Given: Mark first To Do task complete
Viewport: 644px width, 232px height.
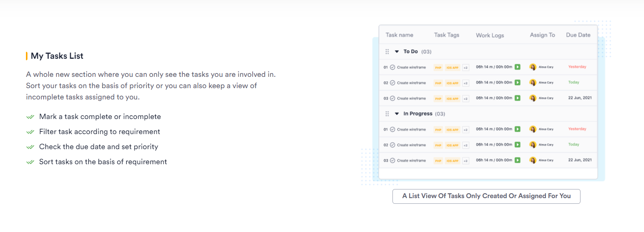Looking at the screenshot, I should (x=392, y=67).
